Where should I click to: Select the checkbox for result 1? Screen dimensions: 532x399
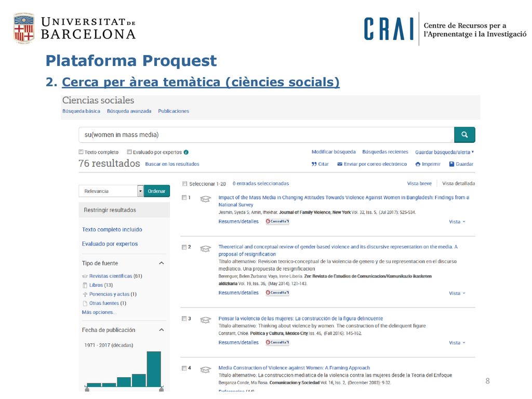(x=184, y=197)
